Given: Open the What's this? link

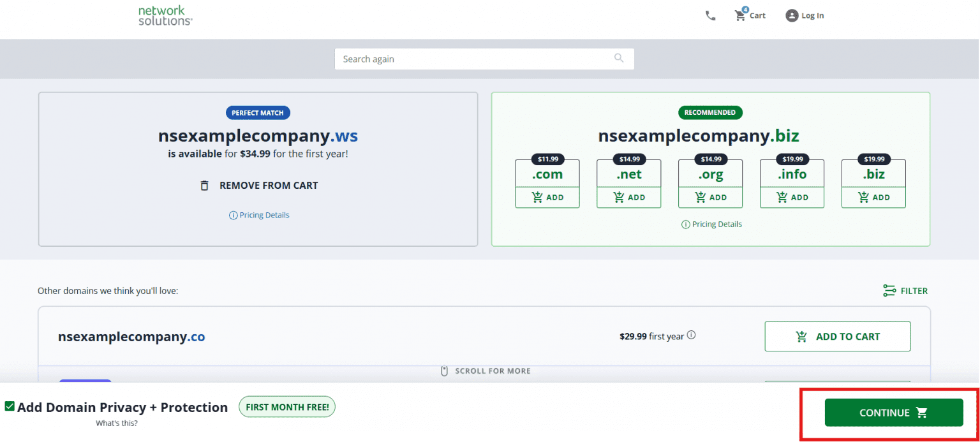Looking at the screenshot, I should 117,423.
